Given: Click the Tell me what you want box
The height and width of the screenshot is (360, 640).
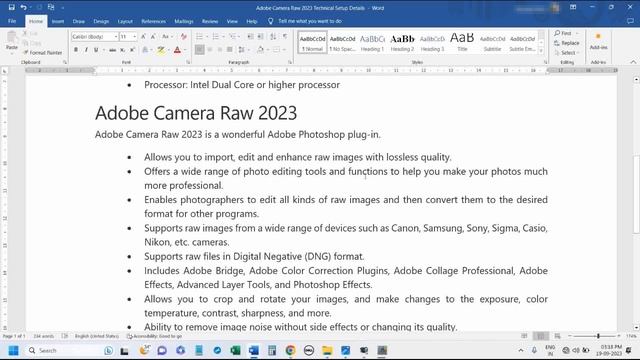Looking at the screenshot, I should tap(310, 21).
